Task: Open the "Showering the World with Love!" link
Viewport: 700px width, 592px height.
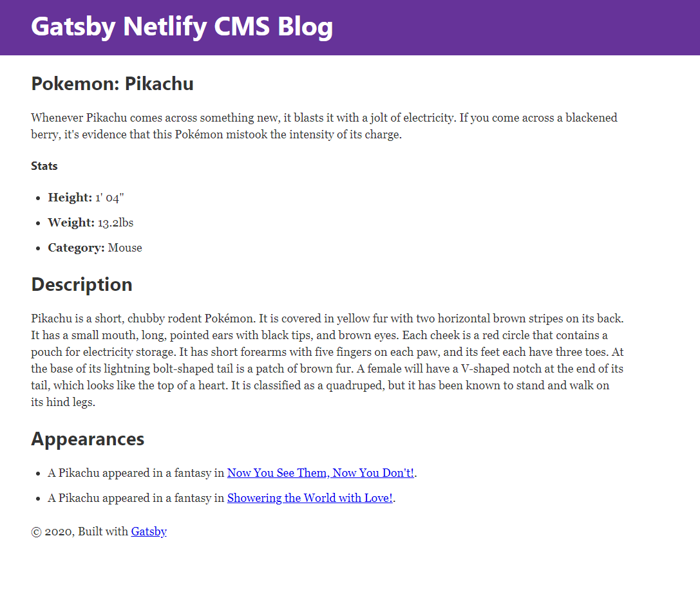Action: pos(310,497)
